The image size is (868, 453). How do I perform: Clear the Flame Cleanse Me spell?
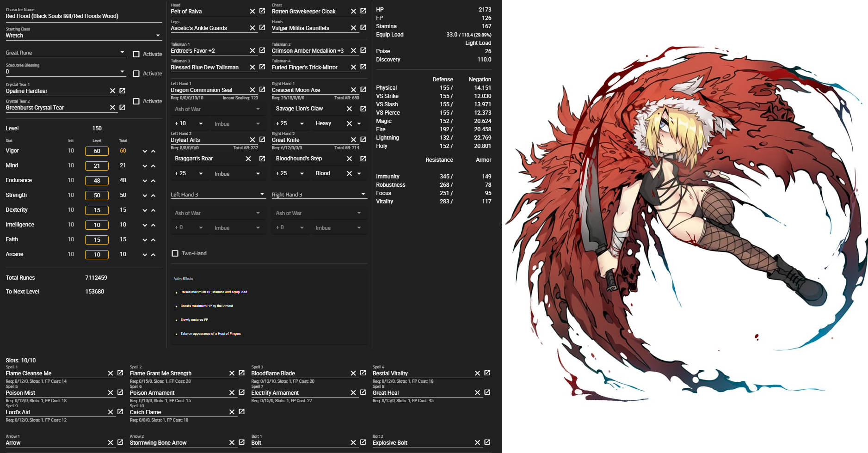(111, 373)
